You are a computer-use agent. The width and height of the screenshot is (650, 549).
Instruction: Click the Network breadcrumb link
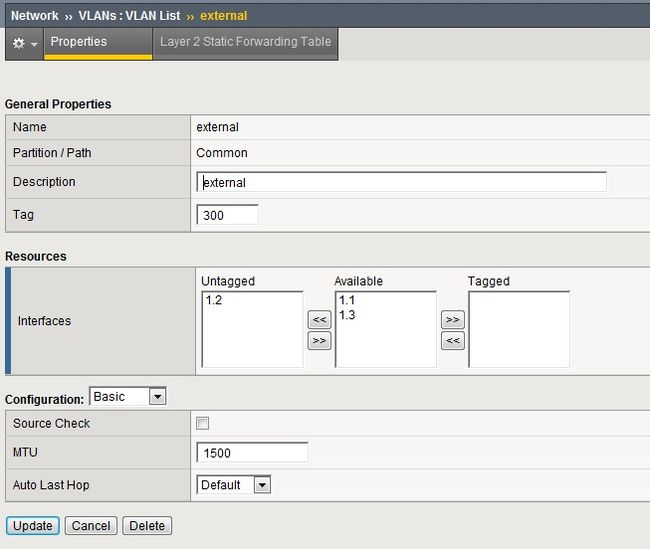coord(34,16)
